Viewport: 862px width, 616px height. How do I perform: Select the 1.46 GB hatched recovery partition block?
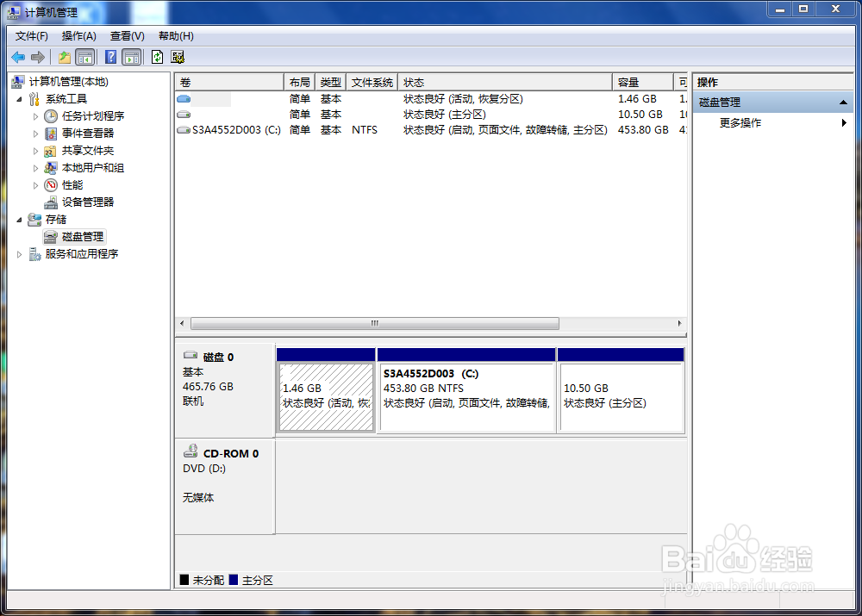326,396
